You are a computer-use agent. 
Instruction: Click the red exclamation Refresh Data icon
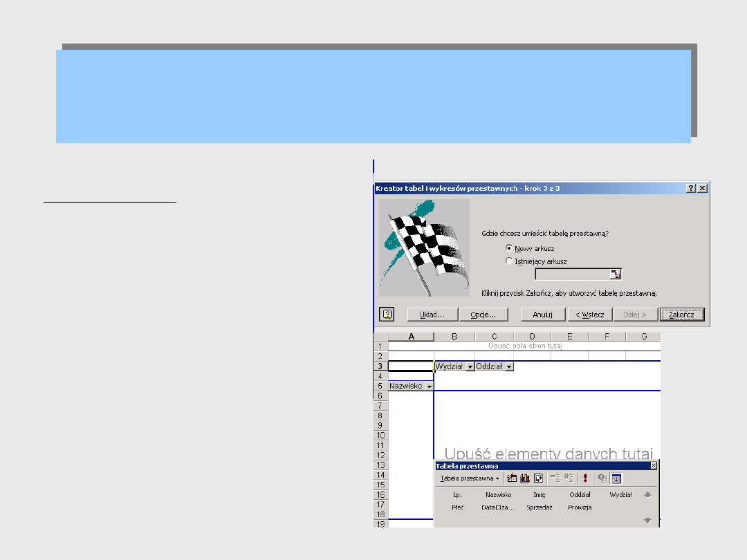[584, 478]
